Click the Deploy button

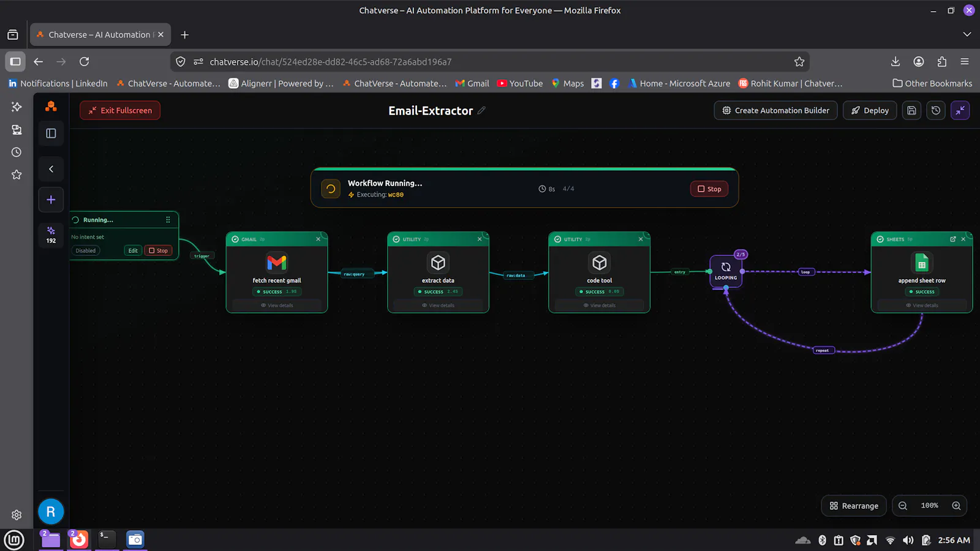point(870,110)
